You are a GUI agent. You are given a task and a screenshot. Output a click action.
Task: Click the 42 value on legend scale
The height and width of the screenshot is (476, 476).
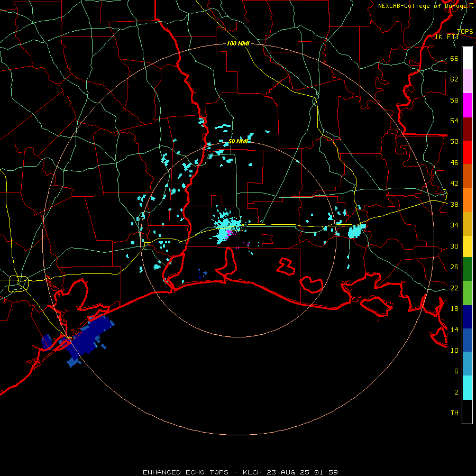pyautogui.click(x=454, y=184)
